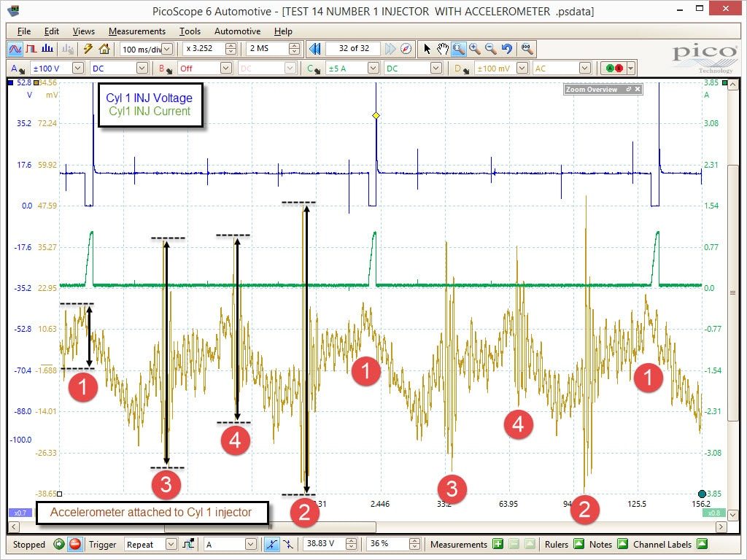The height and width of the screenshot is (560, 747).
Task: Select Spectrum mode icon
Action: tap(47, 49)
